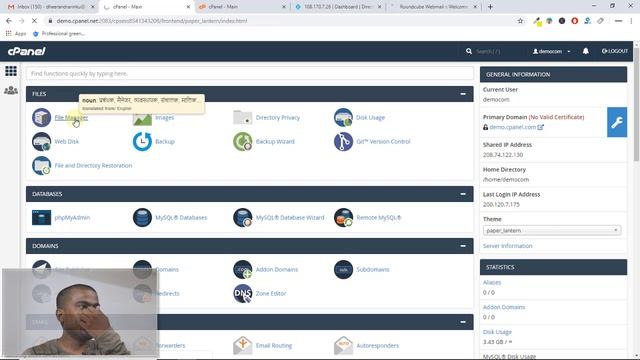Open the Autoresponders icon

[343, 345]
